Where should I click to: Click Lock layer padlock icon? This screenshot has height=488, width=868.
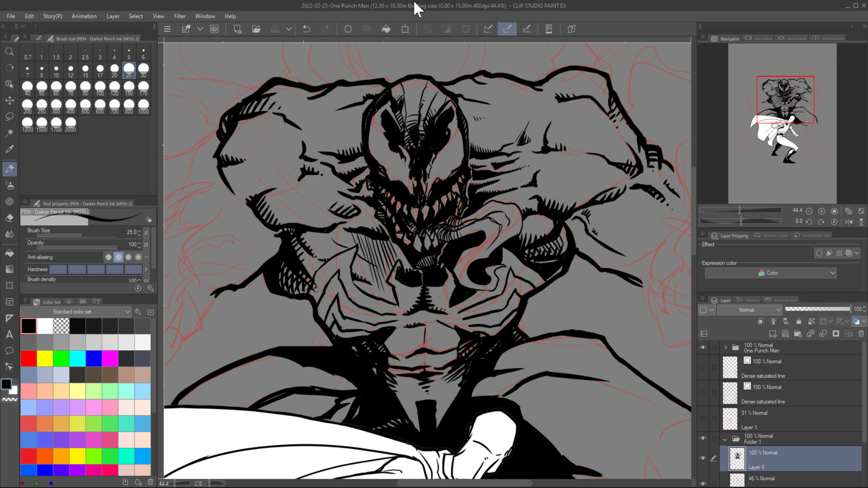[799, 322]
